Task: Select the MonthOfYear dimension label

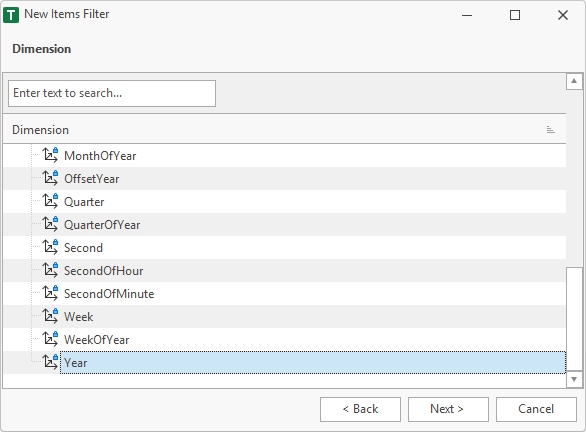Action: pyautogui.click(x=100, y=156)
